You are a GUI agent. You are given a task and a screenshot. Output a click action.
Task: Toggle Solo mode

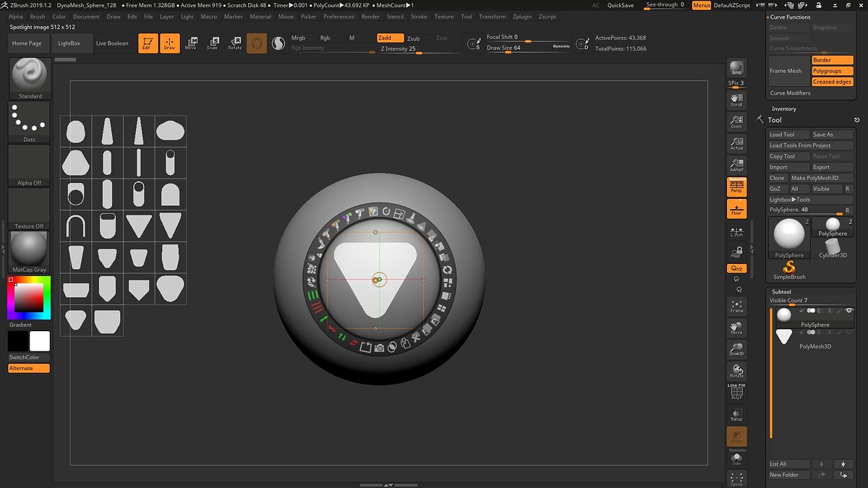pos(736,458)
